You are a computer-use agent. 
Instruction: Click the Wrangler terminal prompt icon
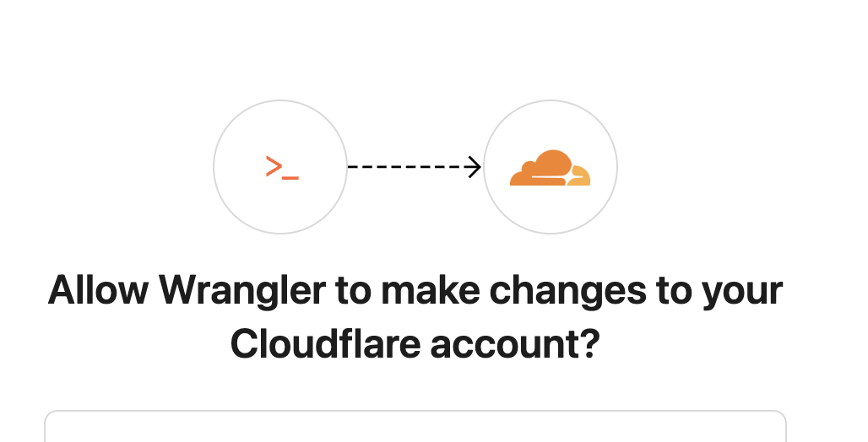coord(281,167)
